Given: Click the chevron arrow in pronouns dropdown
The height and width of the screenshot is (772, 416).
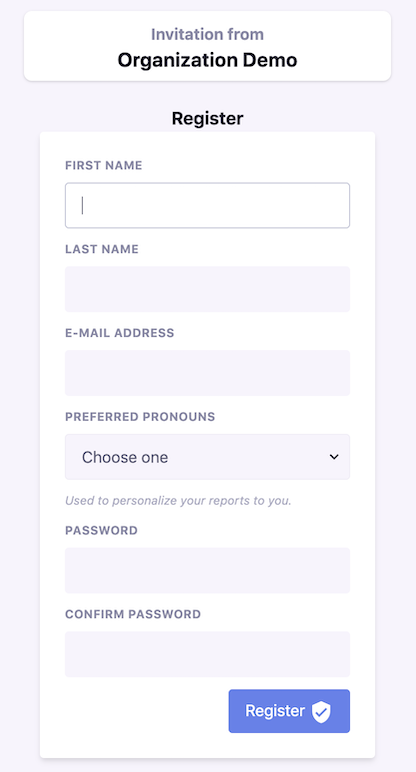Looking at the screenshot, I should tap(334, 457).
